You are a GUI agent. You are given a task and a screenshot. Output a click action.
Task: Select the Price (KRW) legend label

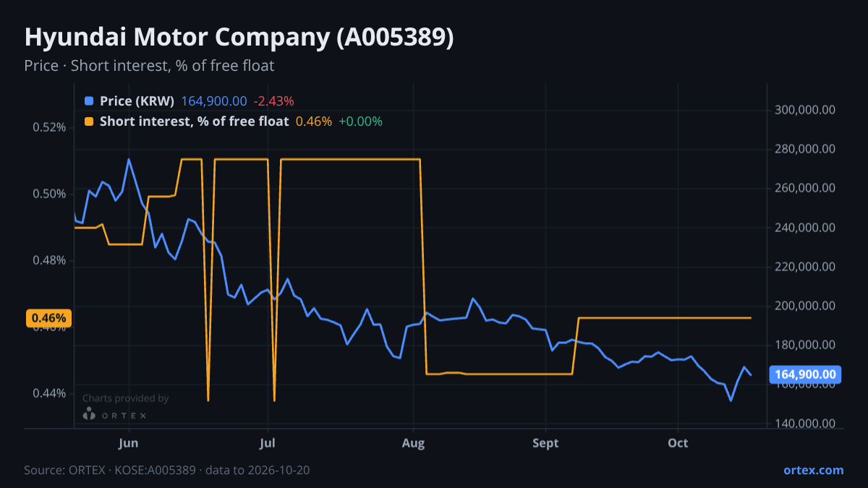pos(137,101)
